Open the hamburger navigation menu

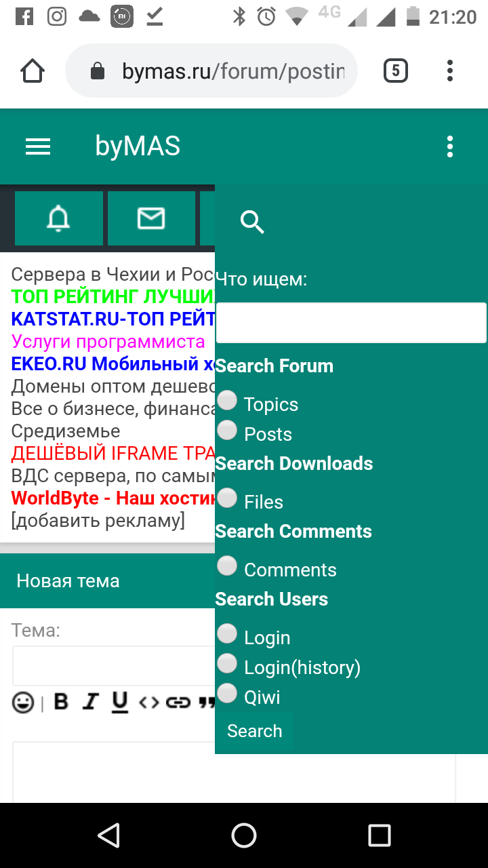(x=38, y=146)
